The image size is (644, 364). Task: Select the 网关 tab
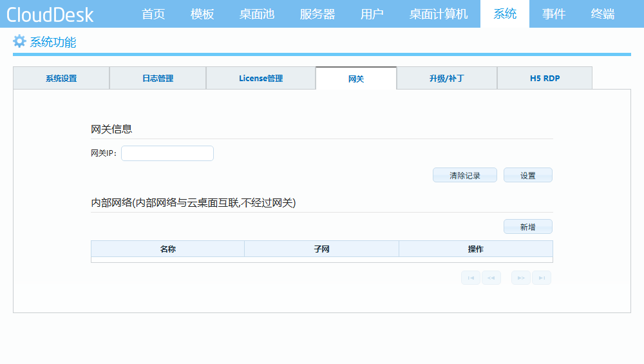(356, 79)
